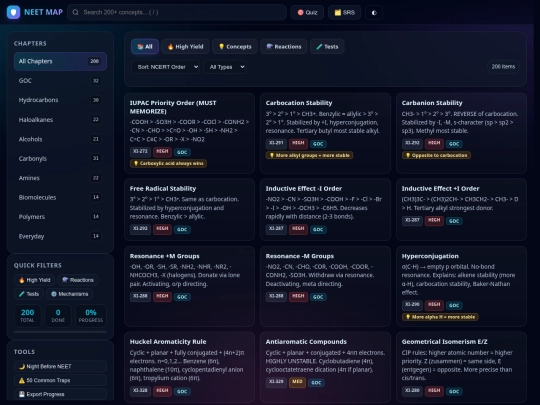
Task: Select All Chapters in sidebar
Action: tap(60, 61)
